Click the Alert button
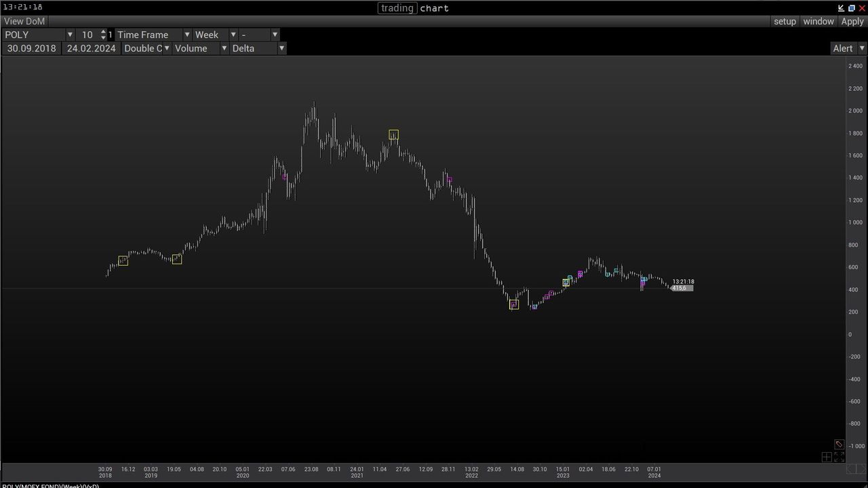This screenshot has height=488, width=868. click(x=843, y=48)
